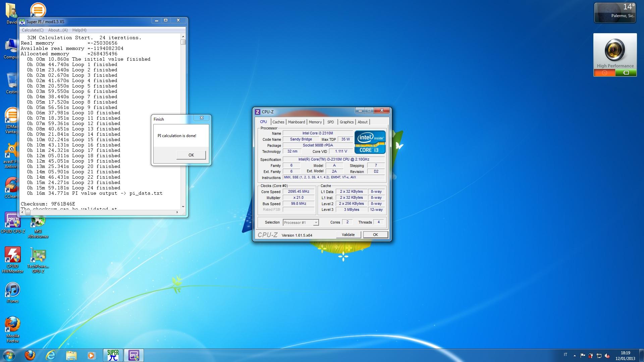Click the High Performance power gadget gauge
644x362 pixels.
click(x=615, y=50)
